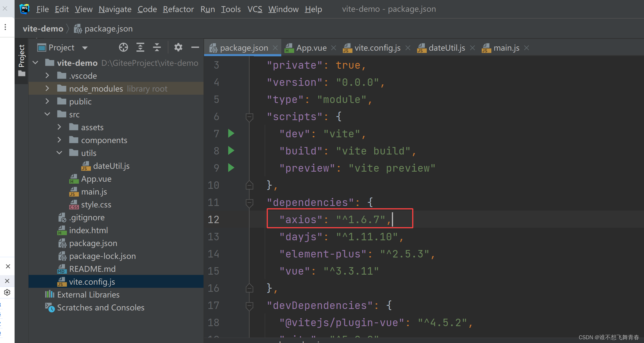Collapse the vite-demo root folder
The height and width of the screenshot is (343, 644).
point(35,63)
